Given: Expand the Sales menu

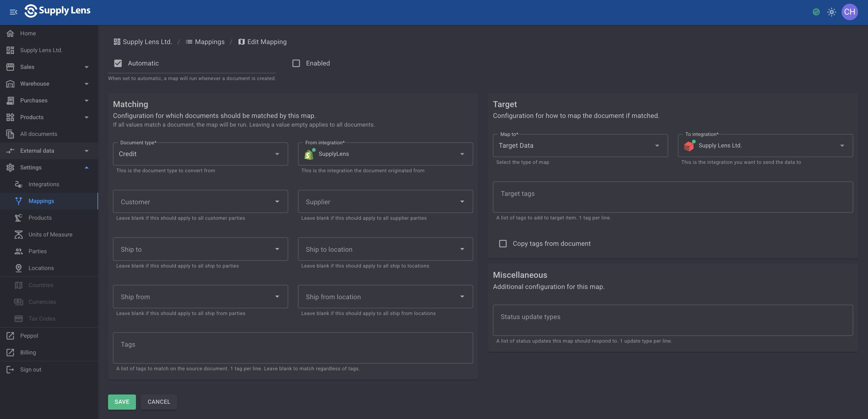Looking at the screenshot, I should (49, 67).
